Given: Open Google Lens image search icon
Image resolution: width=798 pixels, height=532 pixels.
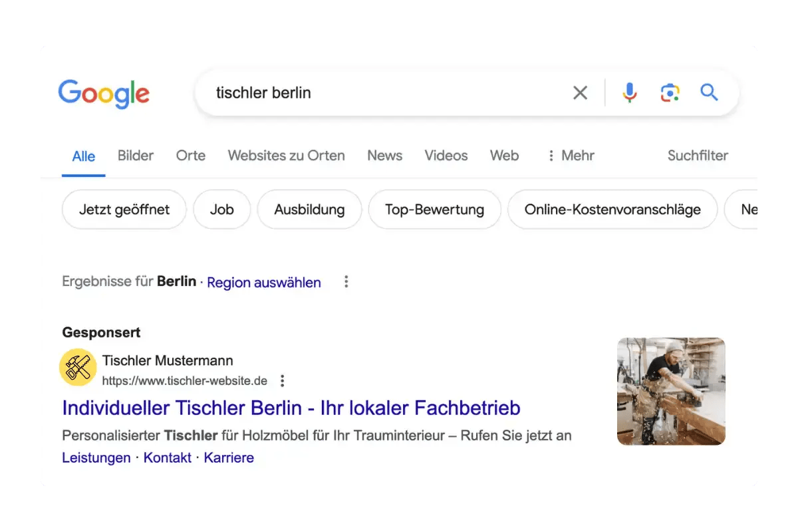Looking at the screenshot, I should (670, 93).
